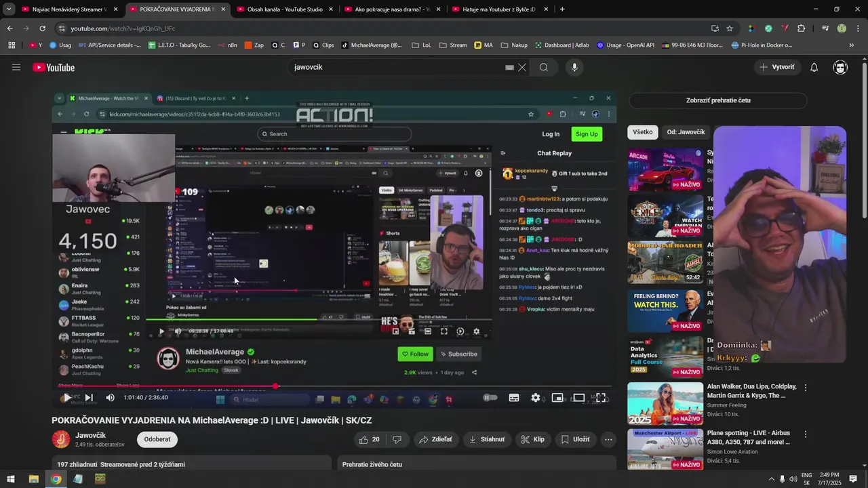This screenshot has width=868, height=488.
Task: Open a new browser tab
Action: coord(562,9)
